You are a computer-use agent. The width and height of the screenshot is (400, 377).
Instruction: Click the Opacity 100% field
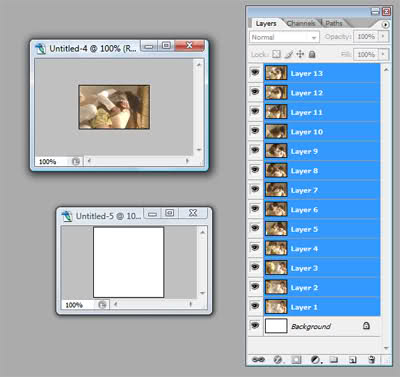(366, 36)
